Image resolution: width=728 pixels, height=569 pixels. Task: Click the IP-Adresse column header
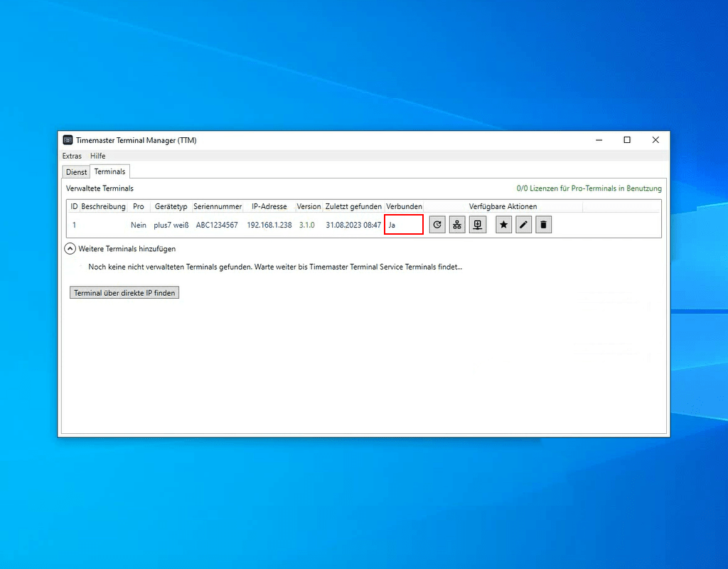coord(269,206)
